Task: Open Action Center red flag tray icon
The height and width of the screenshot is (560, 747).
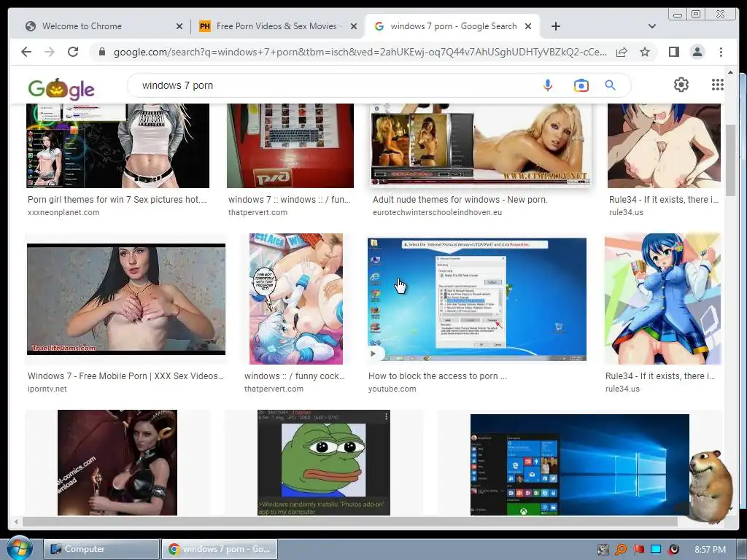Action: coord(639,550)
